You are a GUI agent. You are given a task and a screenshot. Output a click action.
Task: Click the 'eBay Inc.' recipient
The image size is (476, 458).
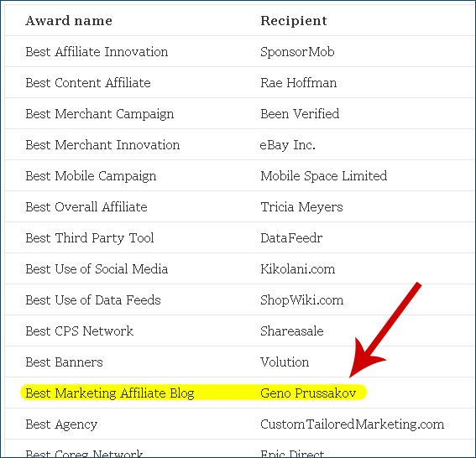tap(287, 145)
